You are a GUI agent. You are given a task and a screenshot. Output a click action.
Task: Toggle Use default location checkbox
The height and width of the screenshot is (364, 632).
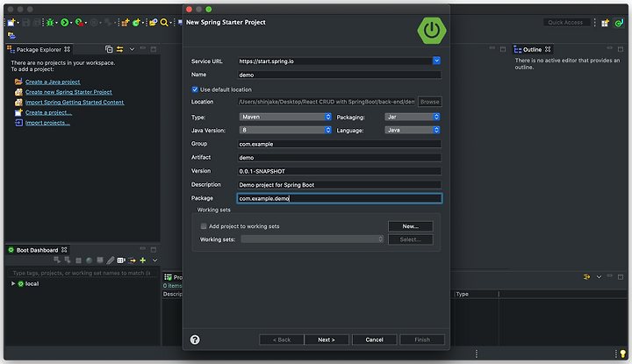[x=195, y=89]
